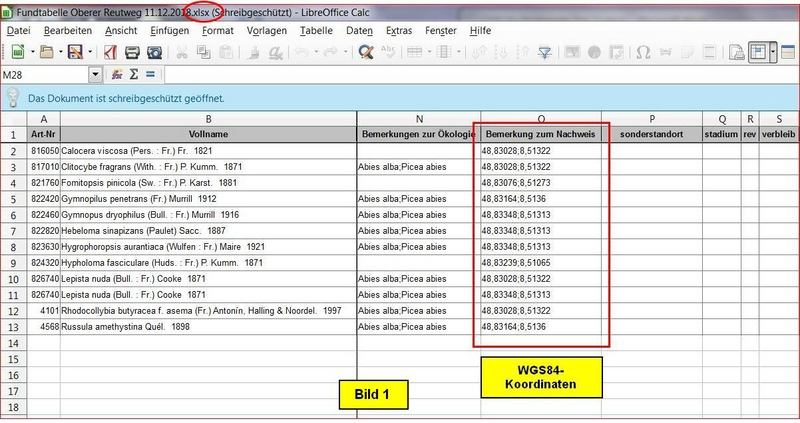Click the Export as PDF icon

click(x=110, y=52)
